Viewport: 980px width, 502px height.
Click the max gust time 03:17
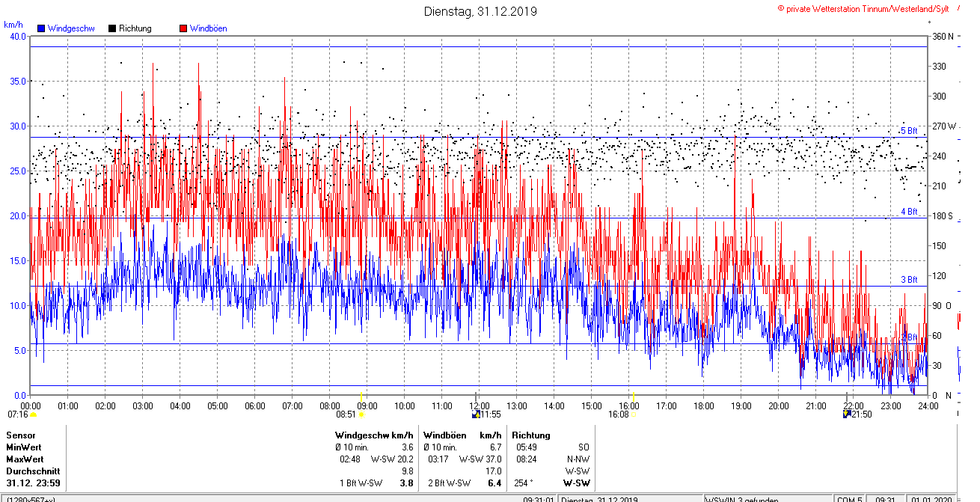438,459
